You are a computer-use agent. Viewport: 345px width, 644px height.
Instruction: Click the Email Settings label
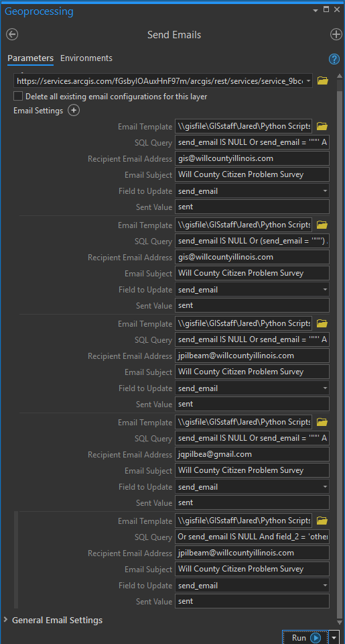[38, 111]
